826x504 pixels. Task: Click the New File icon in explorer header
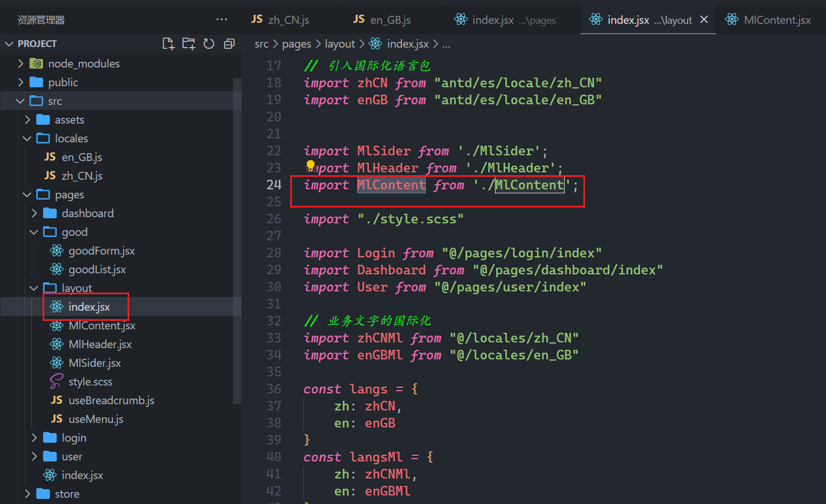(x=168, y=44)
